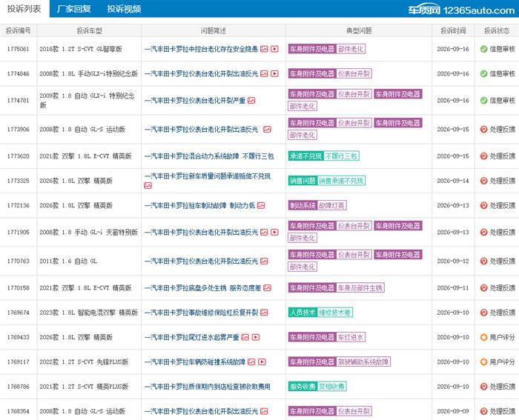Open complaint 一汽丰田卡罗拉中控台老化存在安全隐患

(201, 49)
